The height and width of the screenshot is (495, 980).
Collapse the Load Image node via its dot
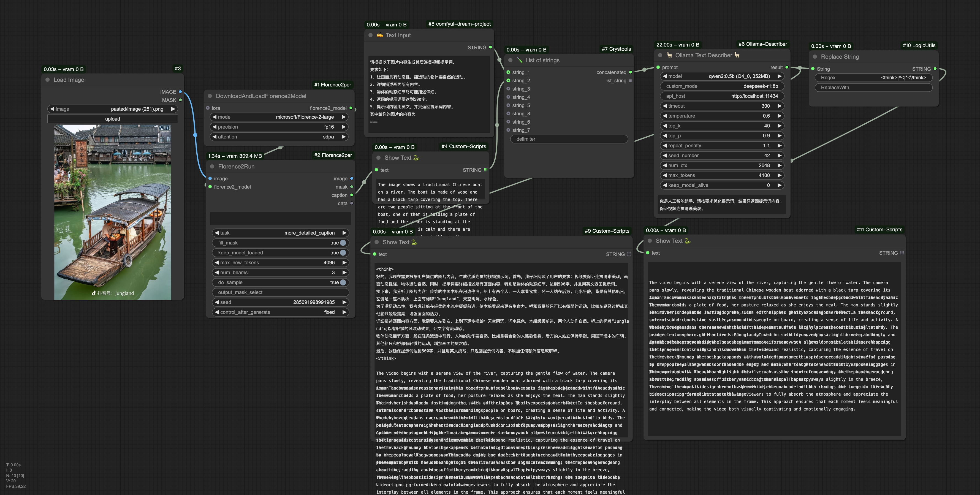(x=48, y=80)
